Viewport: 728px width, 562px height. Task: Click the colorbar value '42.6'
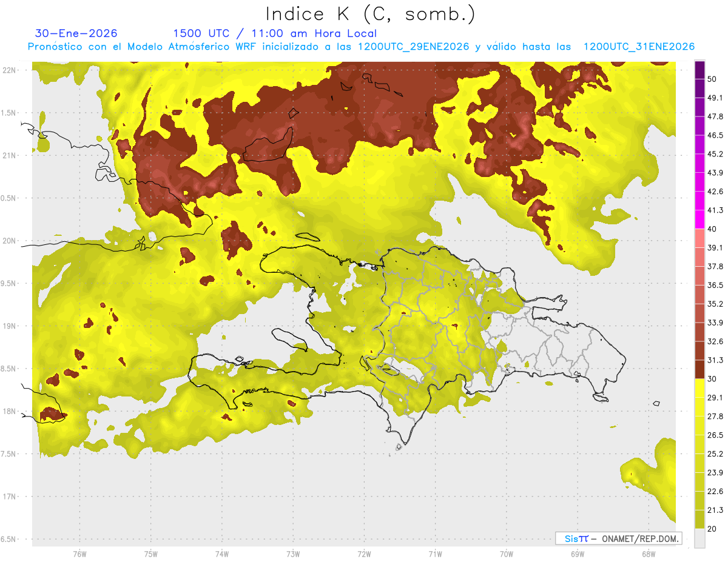(715, 192)
